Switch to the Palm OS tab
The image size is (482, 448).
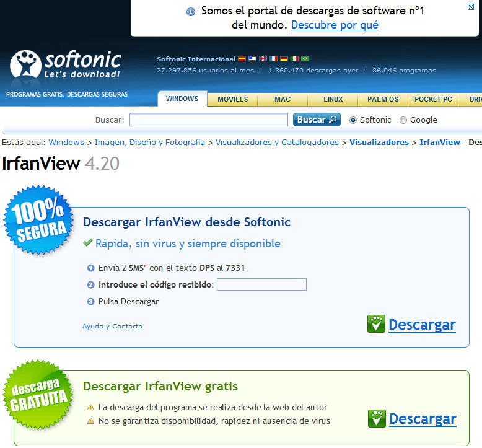383,99
